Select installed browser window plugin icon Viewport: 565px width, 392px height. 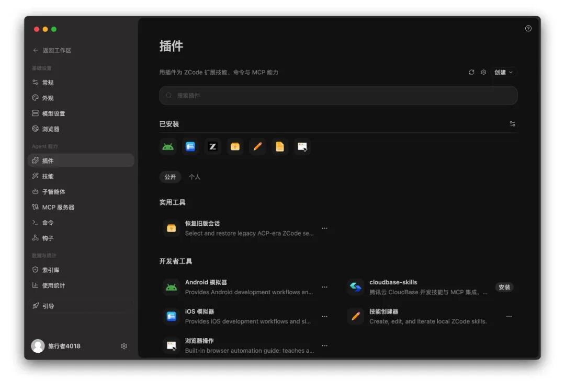302,146
